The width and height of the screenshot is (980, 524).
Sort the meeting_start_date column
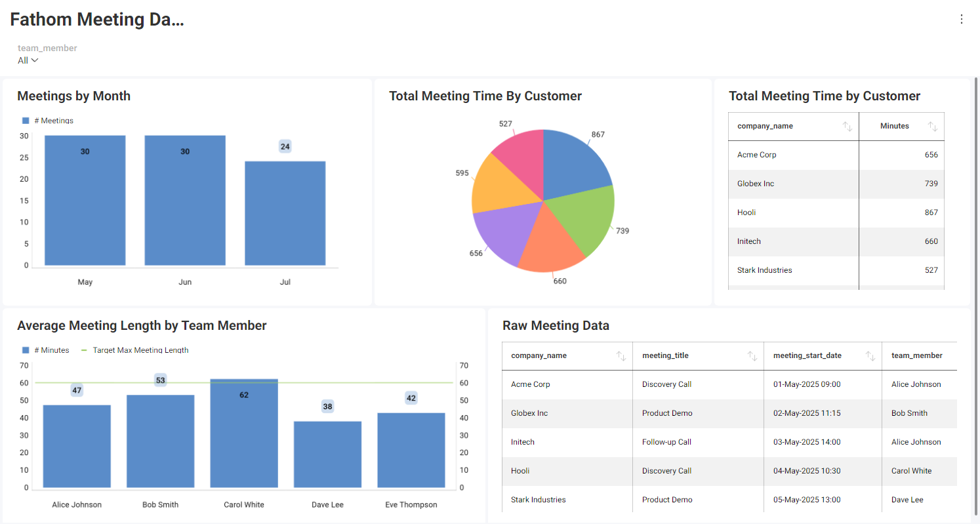870,355
